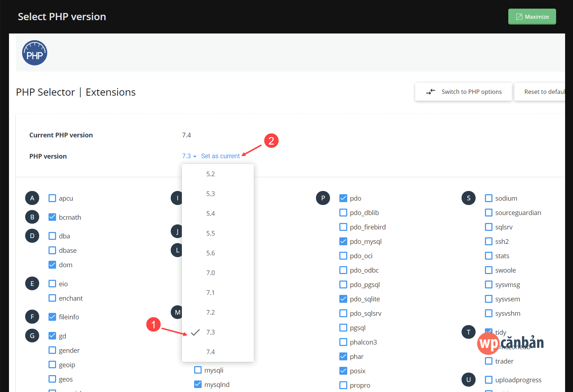Click the Set as current link
The image size is (573, 392).
(x=220, y=156)
